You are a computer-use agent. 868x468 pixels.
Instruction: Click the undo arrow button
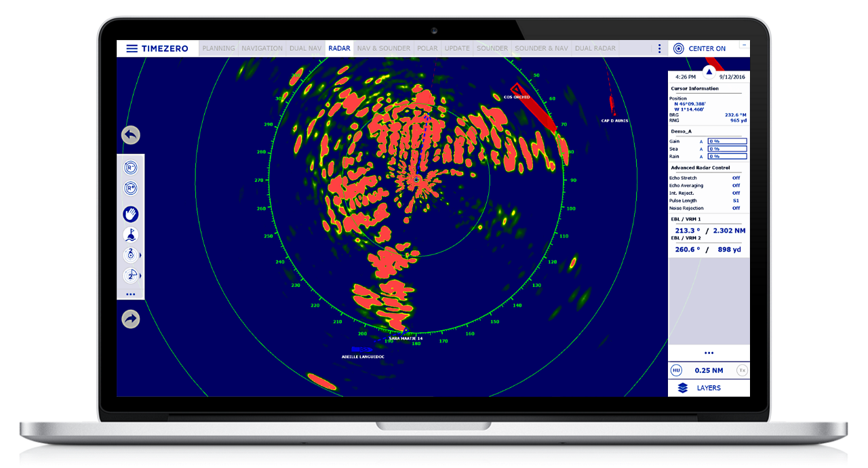tap(130, 135)
